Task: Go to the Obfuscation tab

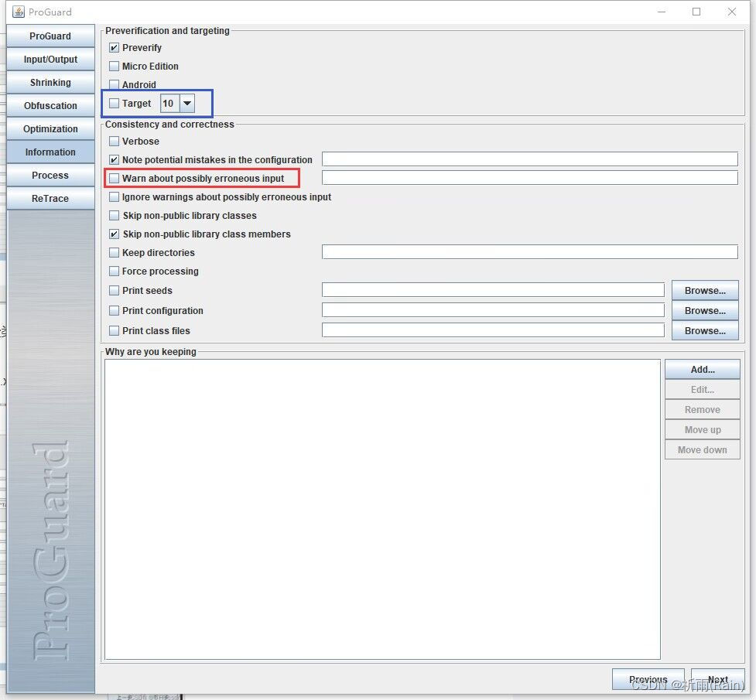Action: [x=50, y=105]
